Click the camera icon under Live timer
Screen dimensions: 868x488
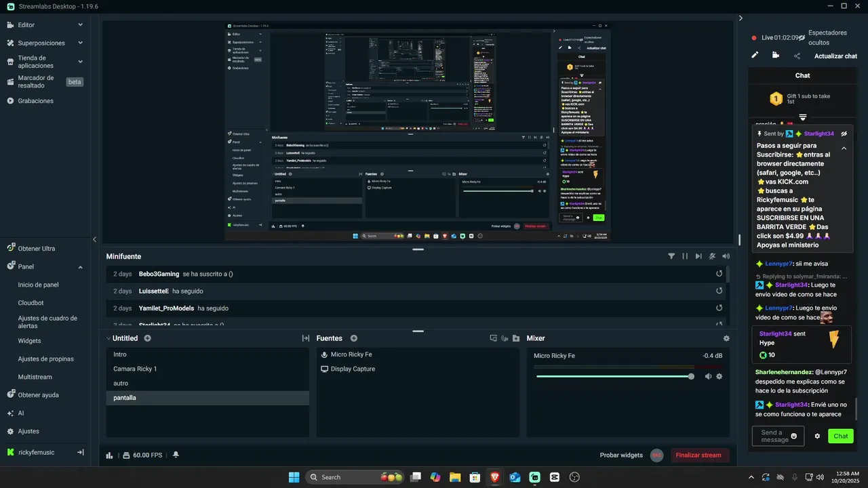776,56
